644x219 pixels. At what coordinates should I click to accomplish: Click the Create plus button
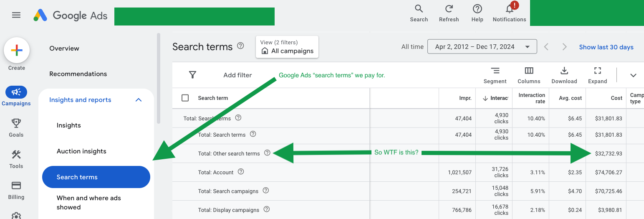pyautogui.click(x=17, y=51)
